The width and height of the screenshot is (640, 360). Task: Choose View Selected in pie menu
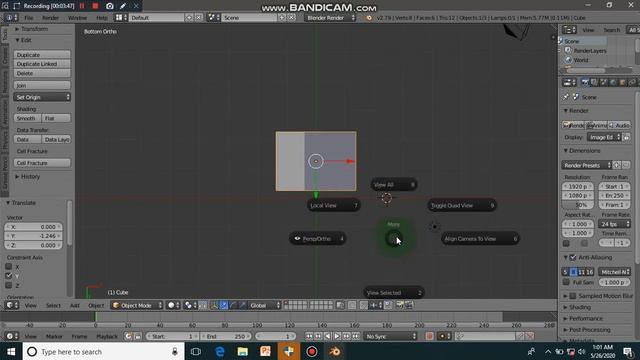click(x=394, y=293)
